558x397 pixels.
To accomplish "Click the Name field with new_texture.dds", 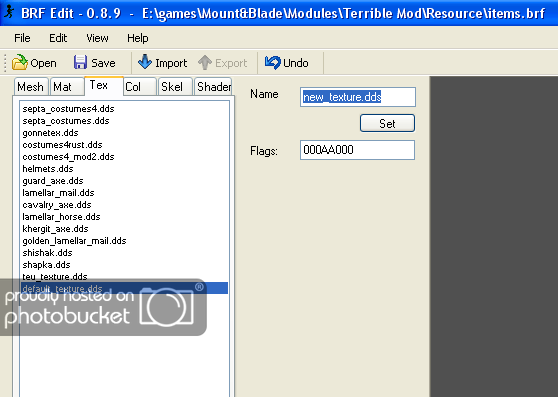I will coord(358,97).
